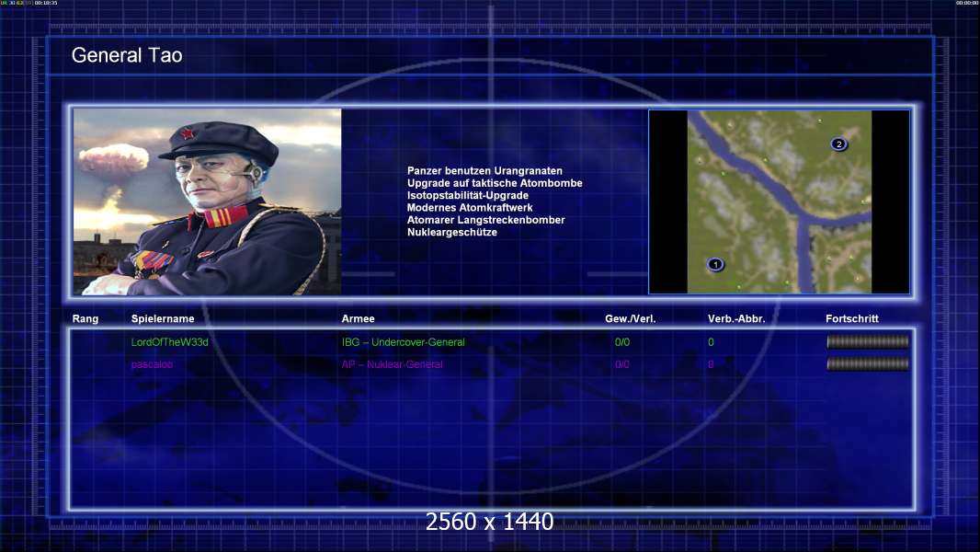
Task: Click 'Atomarer Langstreckenbomber' text
Action: pos(485,220)
